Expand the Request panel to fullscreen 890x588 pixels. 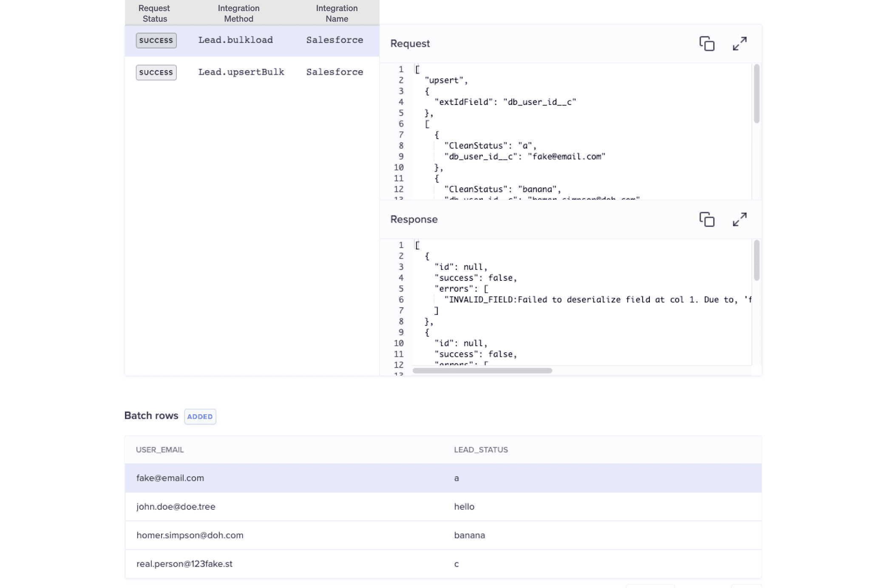click(x=740, y=43)
